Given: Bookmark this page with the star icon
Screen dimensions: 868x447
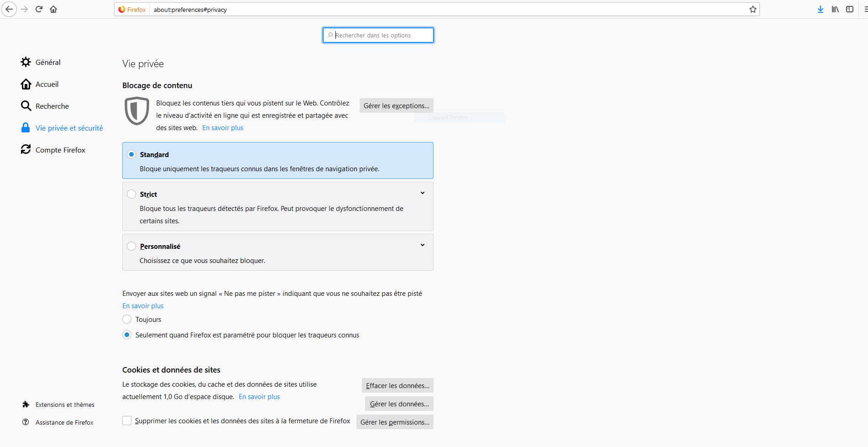Looking at the screenshot, I should coord(753,9).
